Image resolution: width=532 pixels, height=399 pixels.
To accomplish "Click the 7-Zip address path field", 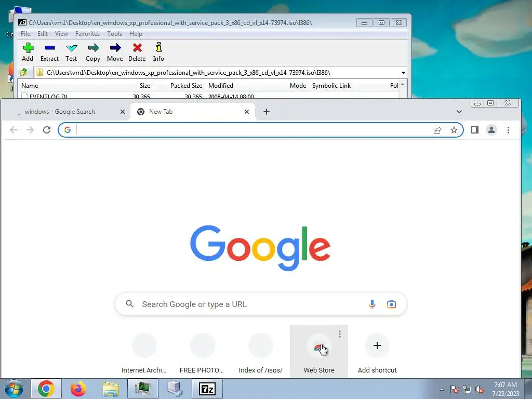I will [x=217, y=73].
